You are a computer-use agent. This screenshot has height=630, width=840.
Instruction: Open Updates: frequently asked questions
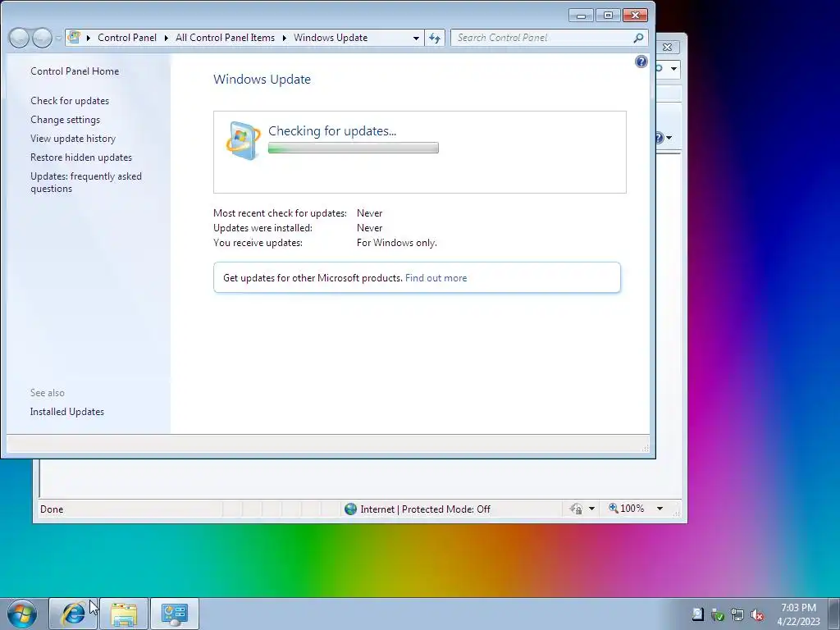click(85, 182)
